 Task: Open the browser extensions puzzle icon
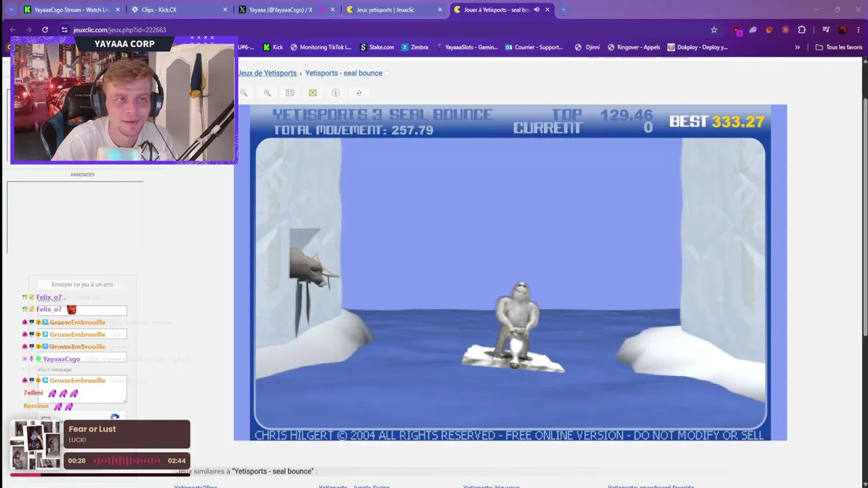pyautogui.click(x=802, y=30)
